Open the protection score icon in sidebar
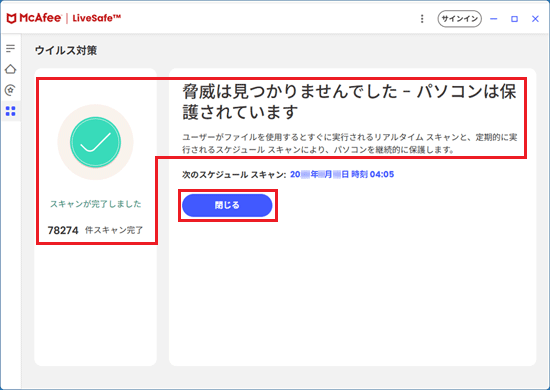Viewport: 550px width, 390px height. tap(11, 90)
